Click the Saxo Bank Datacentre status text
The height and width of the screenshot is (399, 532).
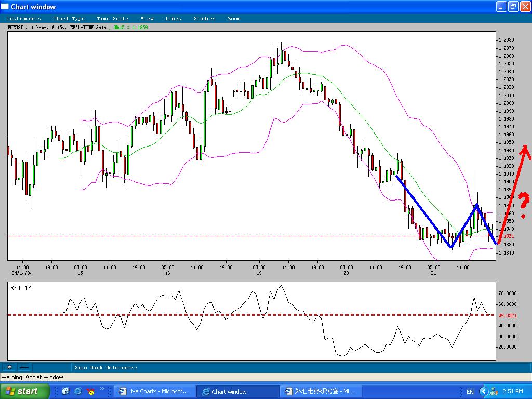[x=106, y=367]
